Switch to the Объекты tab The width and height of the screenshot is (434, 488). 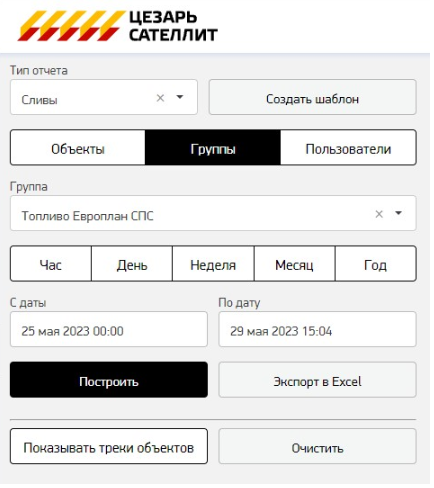(x=78, y=148)
